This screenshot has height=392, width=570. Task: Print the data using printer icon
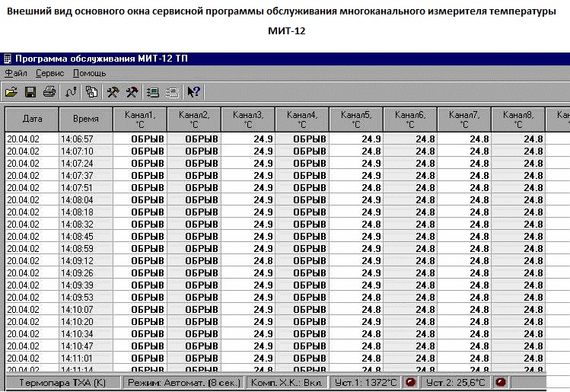(49, 92)
